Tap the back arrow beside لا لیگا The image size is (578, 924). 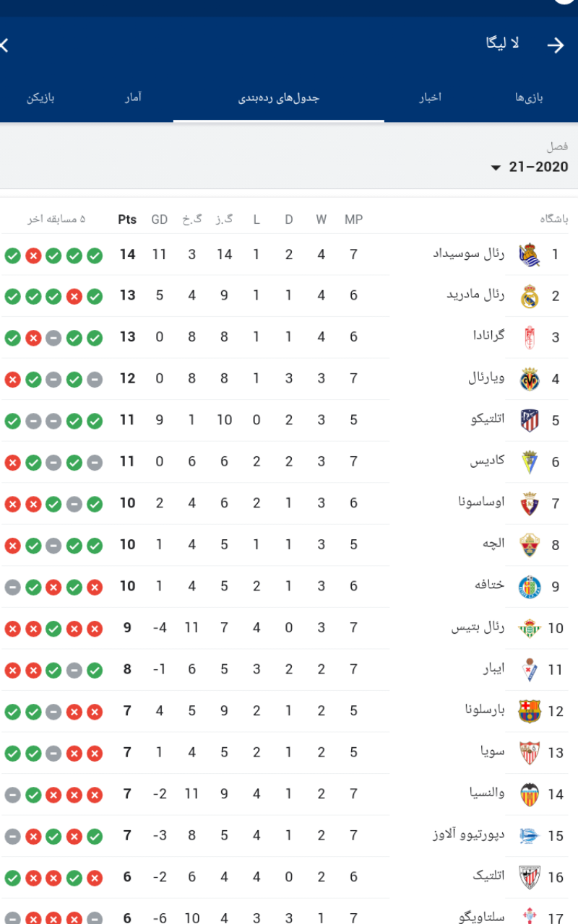[x=555, y=45]
